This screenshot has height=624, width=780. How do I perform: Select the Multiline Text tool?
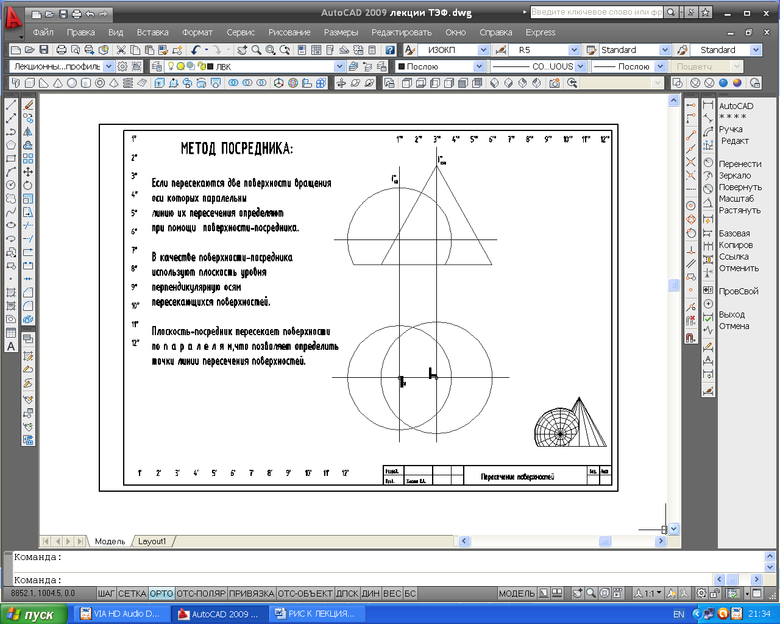(x=10, y=346)
